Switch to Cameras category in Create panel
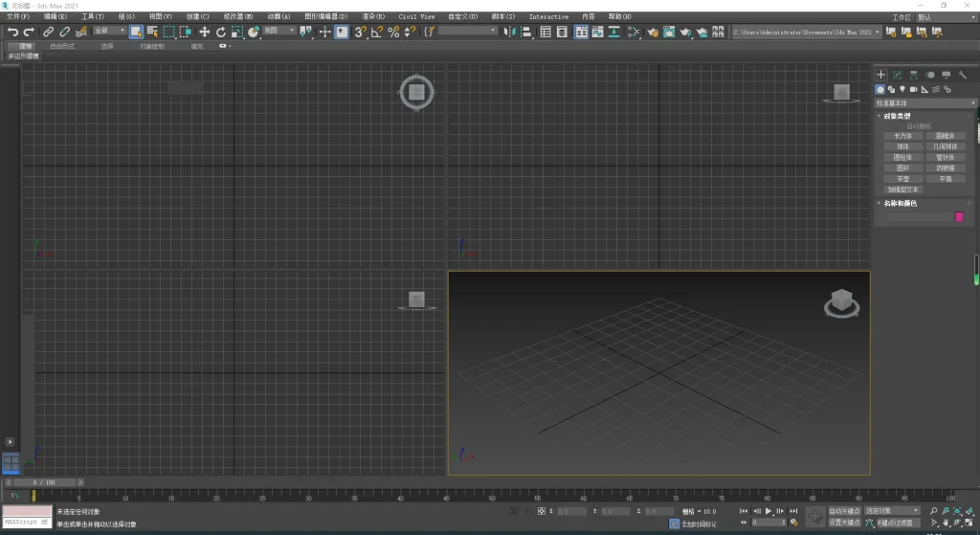This screenshot has width=980, height=535. pos(914,89)
